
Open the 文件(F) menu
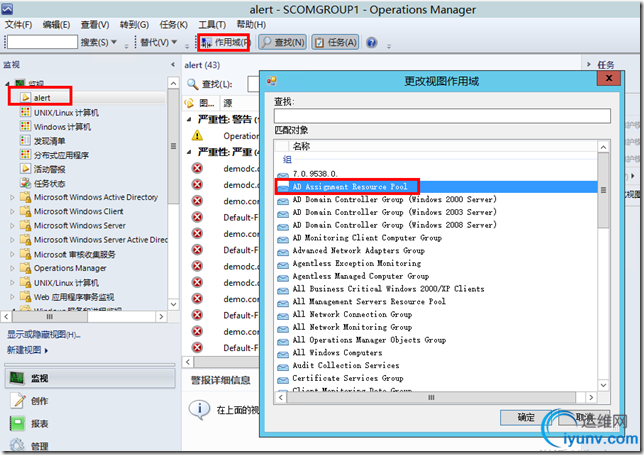(18, 25)
